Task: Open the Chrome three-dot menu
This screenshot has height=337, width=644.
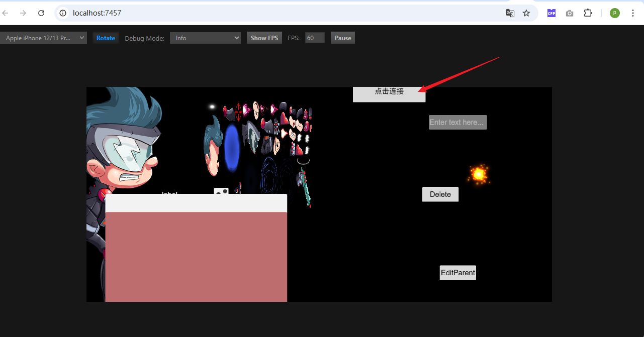Action: pyautogui.click(x=632, y=13)
